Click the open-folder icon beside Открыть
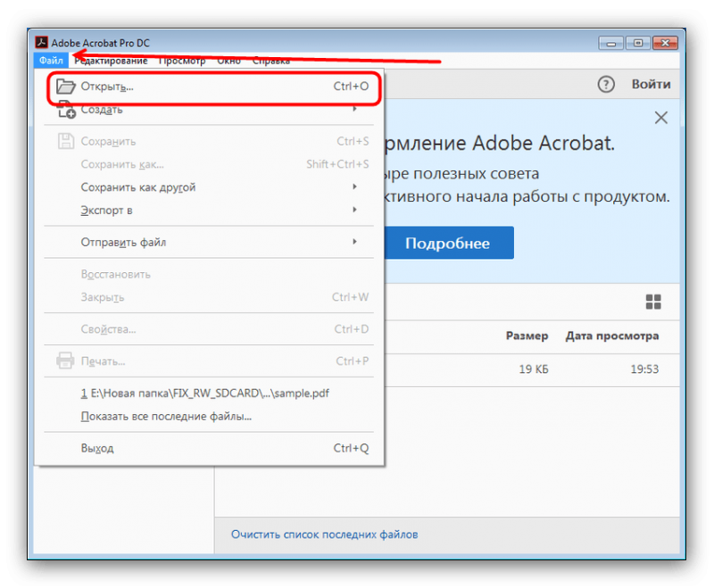Screen dimensions: 714x588 pos(65,86)
